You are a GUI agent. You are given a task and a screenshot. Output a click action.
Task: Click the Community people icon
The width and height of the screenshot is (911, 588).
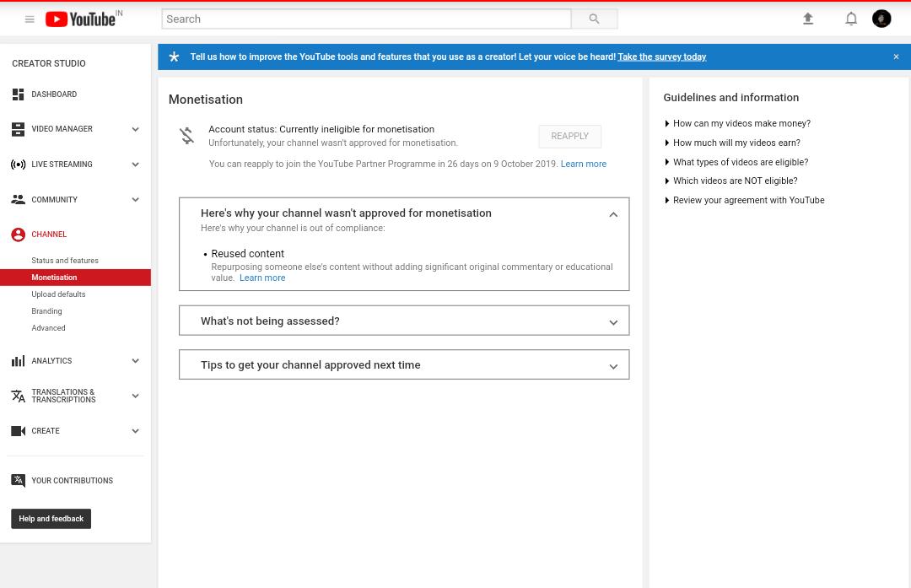click(18, 199)
